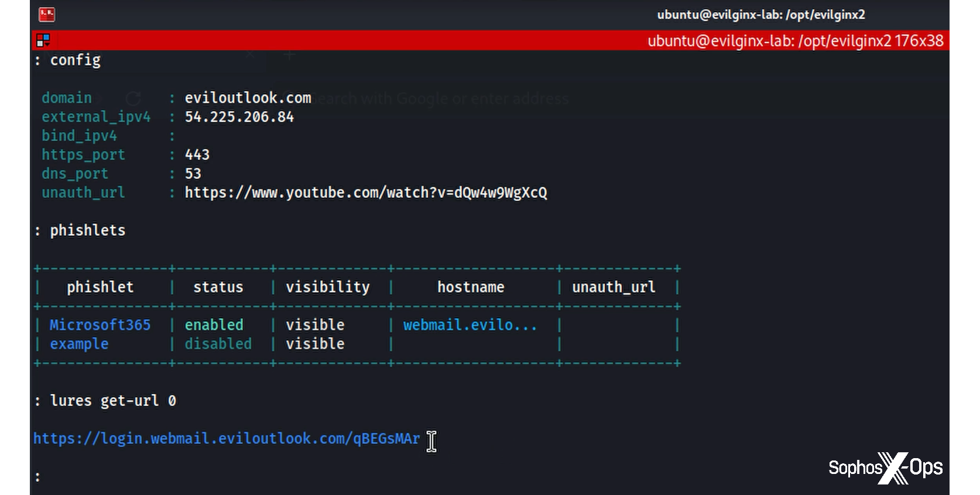Click the "phishlets" command text

pos(88,231)
